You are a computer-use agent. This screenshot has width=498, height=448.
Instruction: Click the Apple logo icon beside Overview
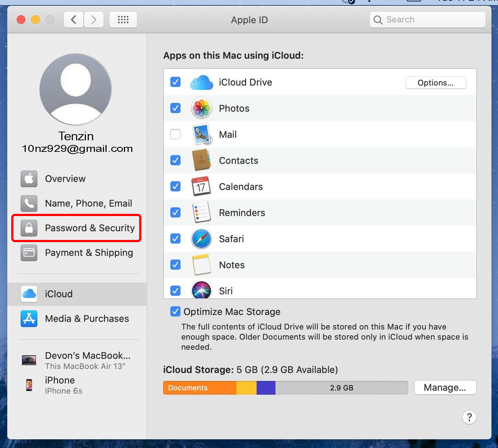[29, 179]
